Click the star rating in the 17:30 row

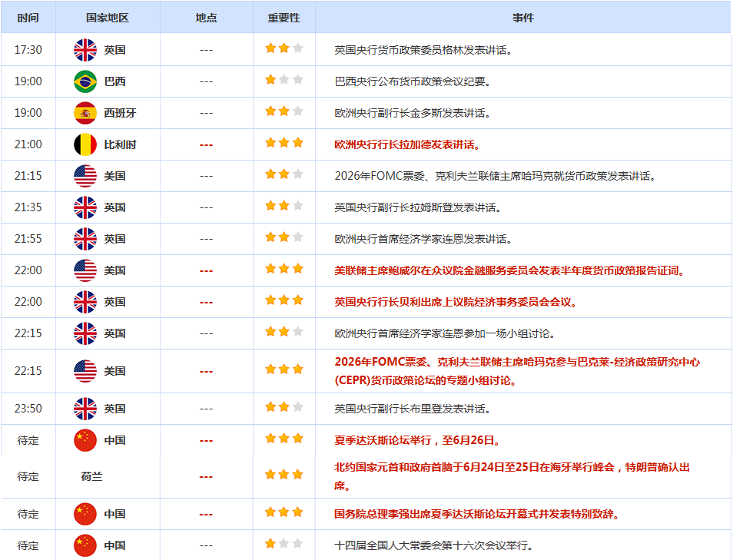point(284,48)
